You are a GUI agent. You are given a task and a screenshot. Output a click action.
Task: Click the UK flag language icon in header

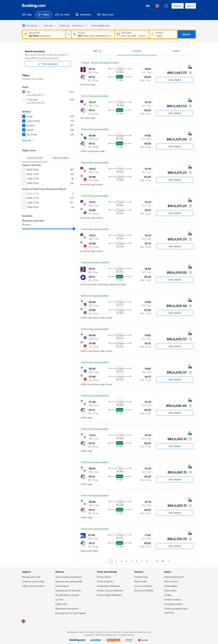(157, 6)
